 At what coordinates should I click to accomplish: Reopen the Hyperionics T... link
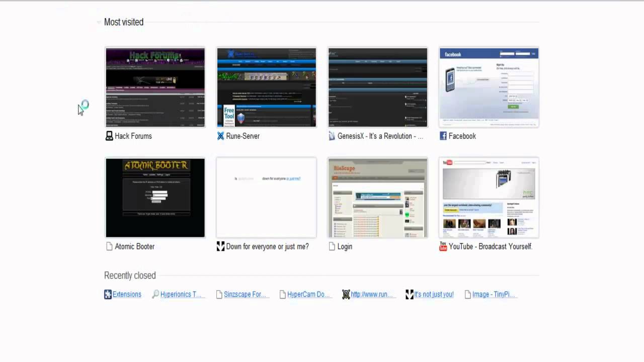181,295
